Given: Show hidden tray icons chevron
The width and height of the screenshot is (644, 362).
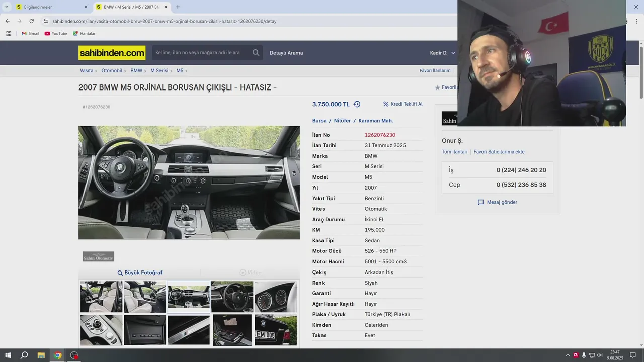Looking at the screenshot, I should tap(568, 355).
